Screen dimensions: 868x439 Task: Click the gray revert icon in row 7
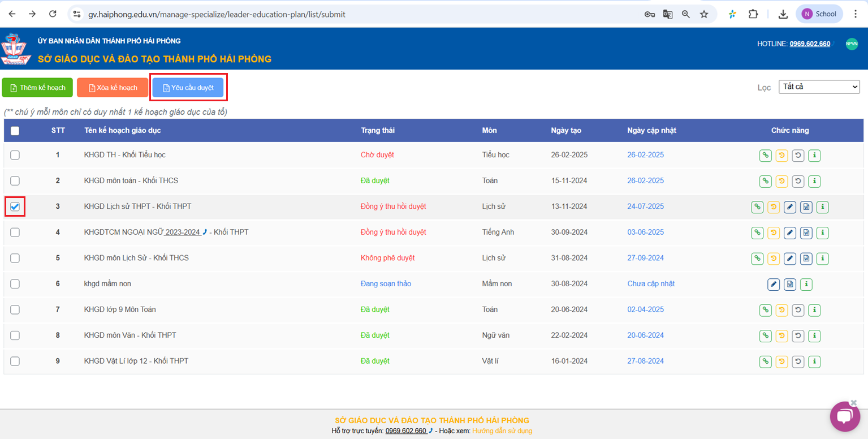(x=798, y=310)
